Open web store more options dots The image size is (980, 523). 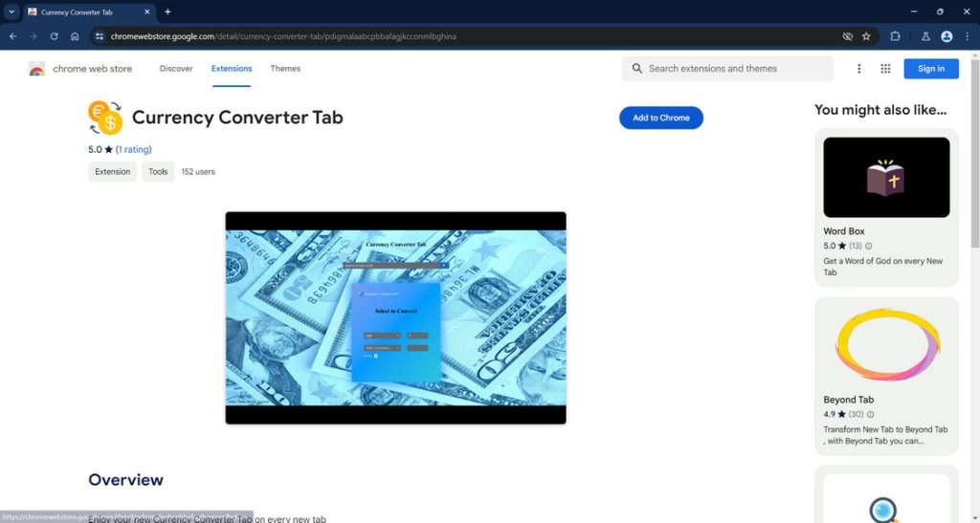(x=858, y=69)
